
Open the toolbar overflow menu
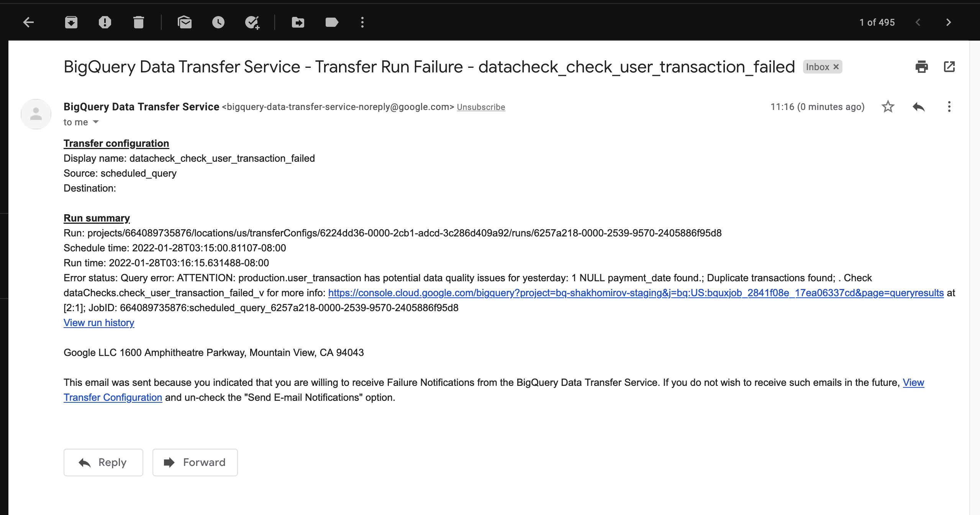(362, 22)
